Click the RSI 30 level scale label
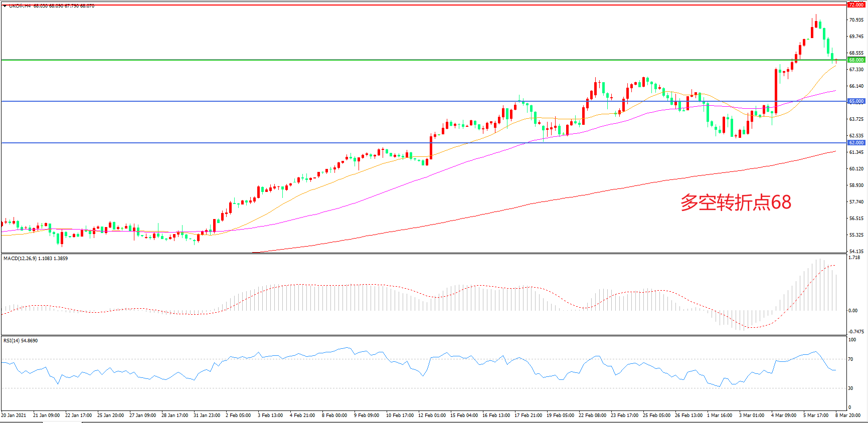This screenshot has height=423, width=868. point(850,388)
